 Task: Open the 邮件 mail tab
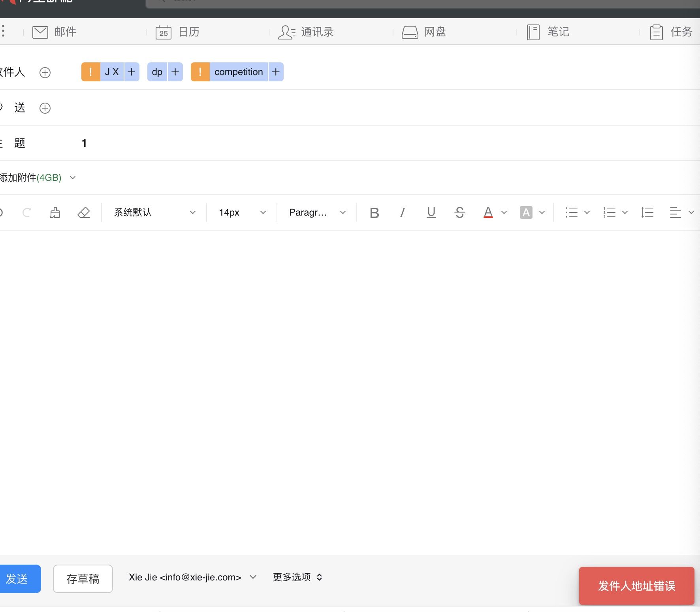coord(54,32)
